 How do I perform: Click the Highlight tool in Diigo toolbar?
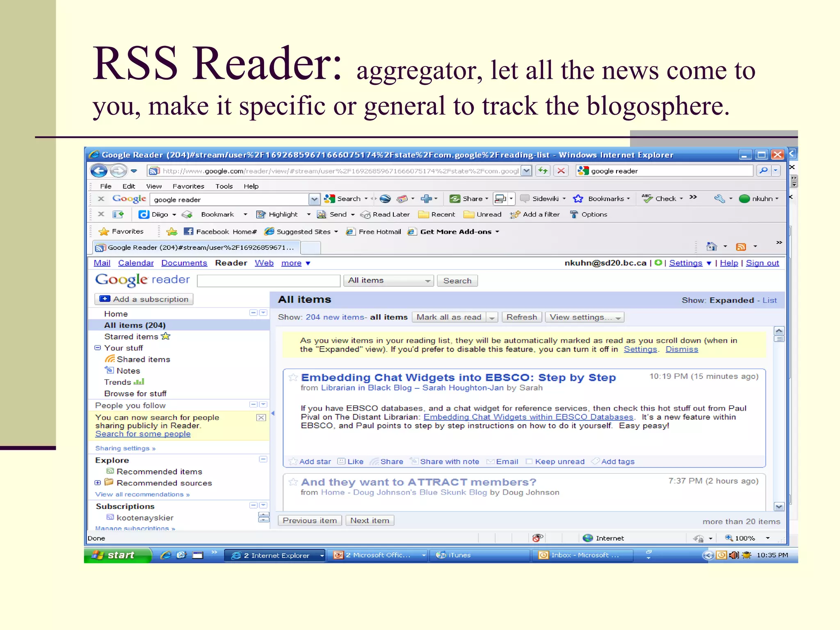click(x=278, y=215)
